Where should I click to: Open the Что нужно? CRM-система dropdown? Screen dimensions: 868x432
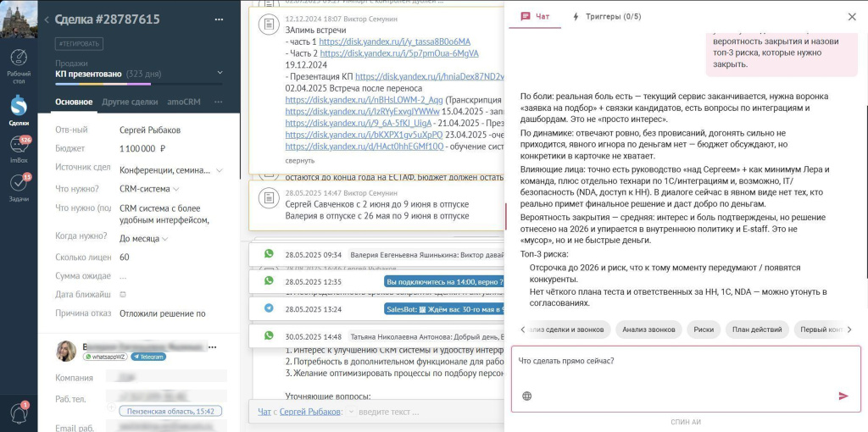(149, 189)
